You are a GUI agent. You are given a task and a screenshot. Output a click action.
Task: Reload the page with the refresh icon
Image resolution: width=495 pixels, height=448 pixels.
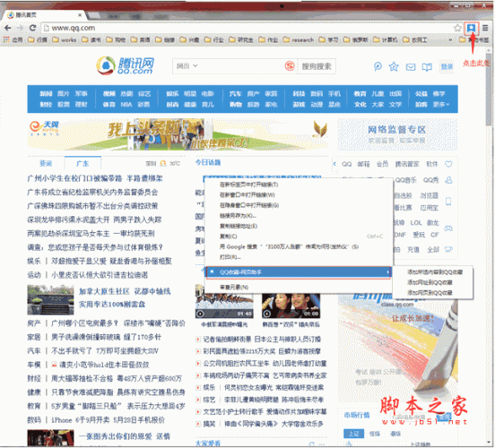tap(32, 28)
